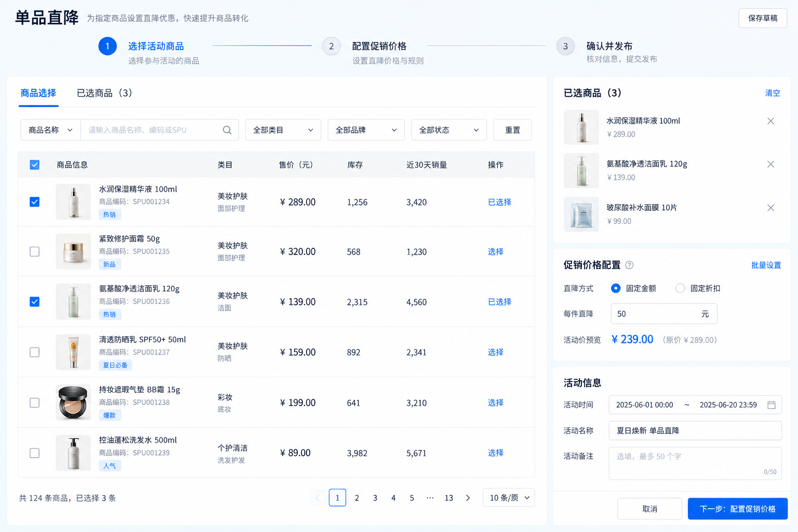Image resolution: width=798 pixels, height=532 pixels.
Task: Check 控油蓬松洗发水 500ml row checkbox
Action: (x=34, y=453)
